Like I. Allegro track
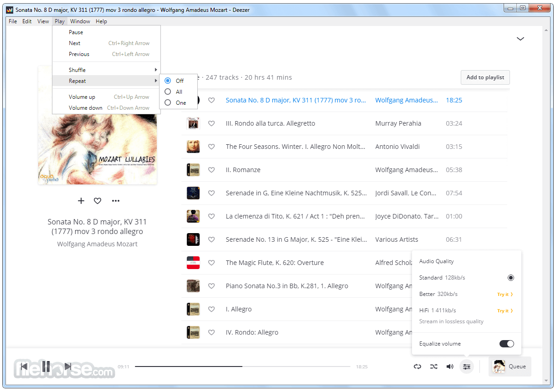Image resolution: width=556 pixels, height=392 pixels. click(x=211, y=309)
